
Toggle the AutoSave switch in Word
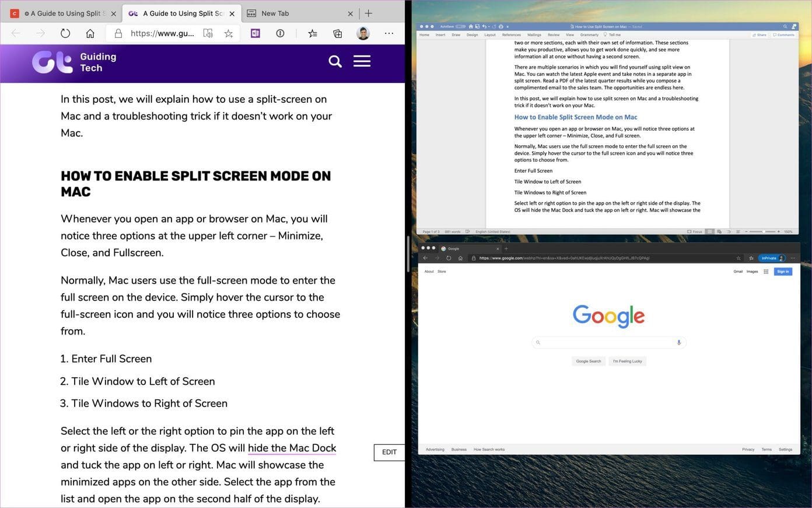460,26
